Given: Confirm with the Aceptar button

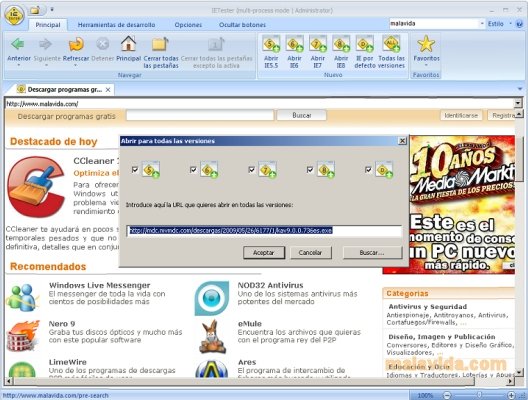Looking at the screenshot, I should [264, 253].
